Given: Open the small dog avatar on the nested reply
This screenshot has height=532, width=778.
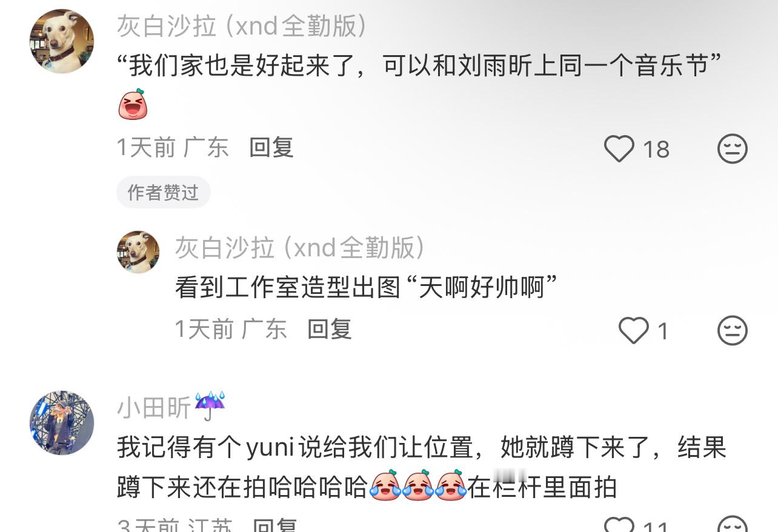Looking at the screenshot, I should pyautogui.click(x=138, y=252).
